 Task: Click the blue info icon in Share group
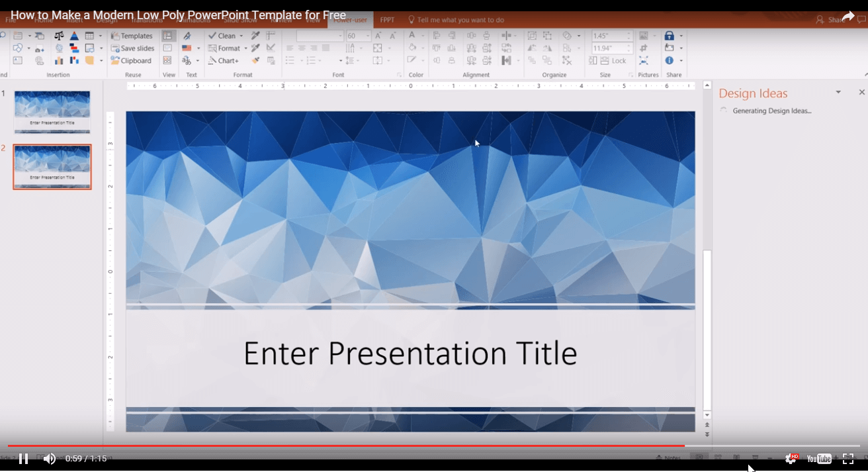670,60
